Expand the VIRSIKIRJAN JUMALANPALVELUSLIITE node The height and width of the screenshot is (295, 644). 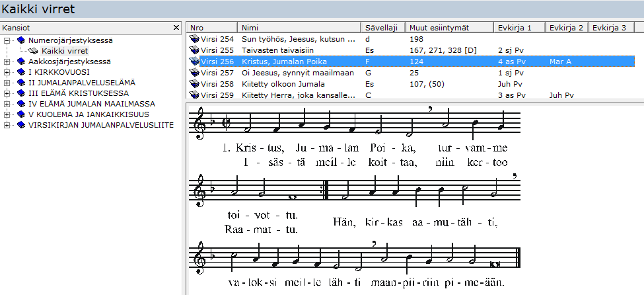pos(7,125)
